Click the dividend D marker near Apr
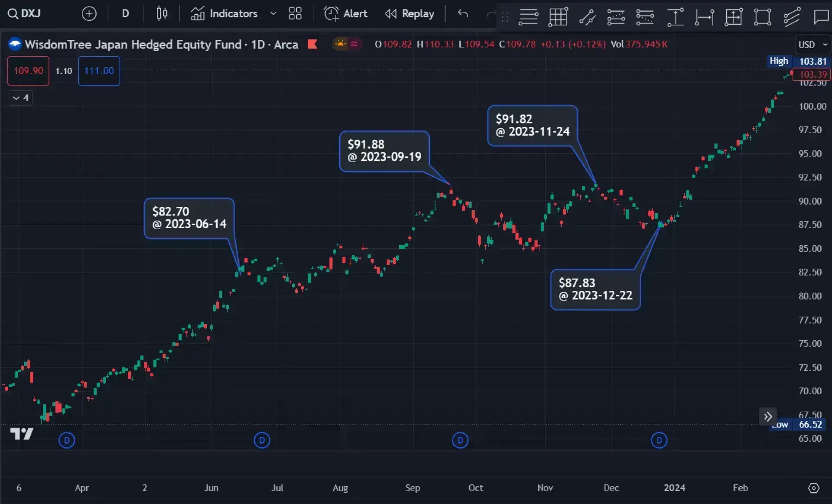This screenshot has width=832, height=504. (67, 440)
